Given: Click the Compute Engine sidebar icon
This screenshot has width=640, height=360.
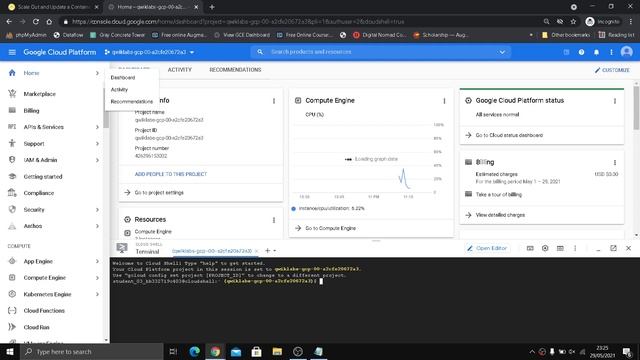Looking at the screenshot, I should click(x=12, y=278).
